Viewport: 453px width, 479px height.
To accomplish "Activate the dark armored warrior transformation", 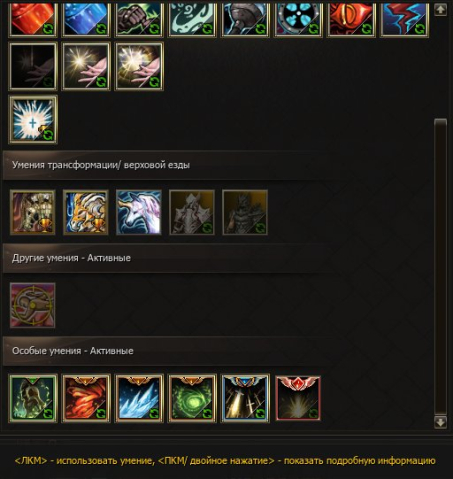I will coord(245,213).
